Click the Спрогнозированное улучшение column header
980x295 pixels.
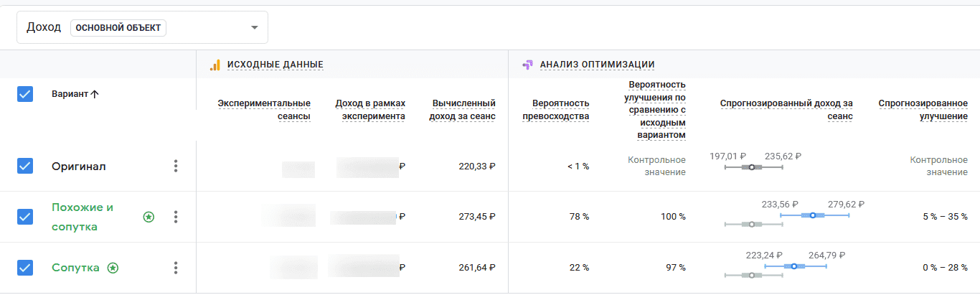point(923,110)
